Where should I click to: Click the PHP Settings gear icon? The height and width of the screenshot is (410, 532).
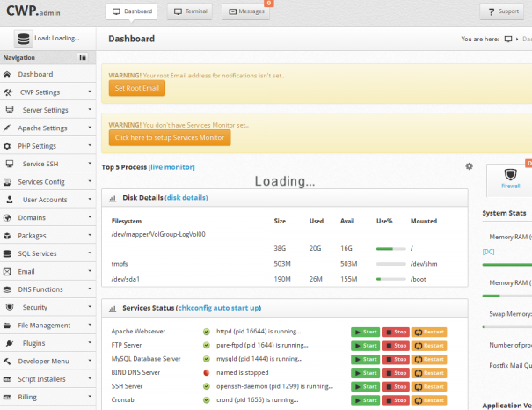(7, 146)
